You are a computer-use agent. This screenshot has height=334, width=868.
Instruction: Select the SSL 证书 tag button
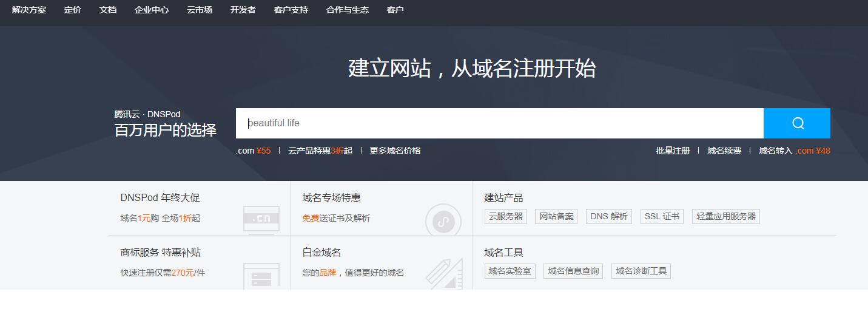pyautogui.click(x=662, y=216)
